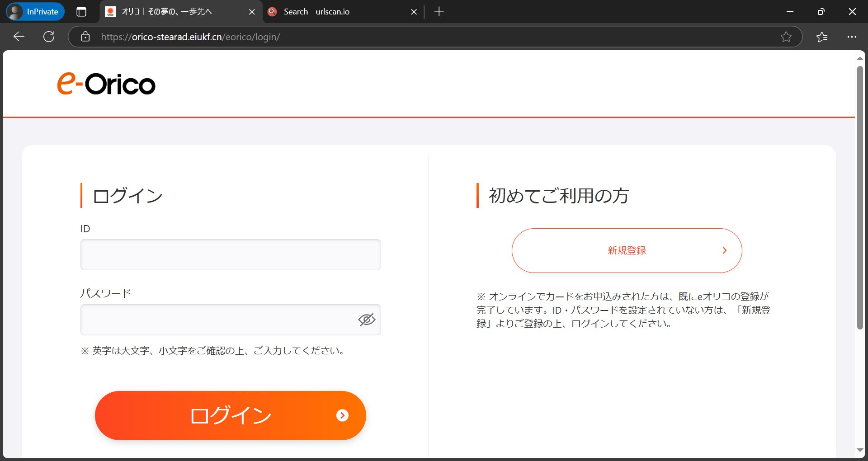Focus the パスワード input field
868x461 pixels.
pos(231,320)
